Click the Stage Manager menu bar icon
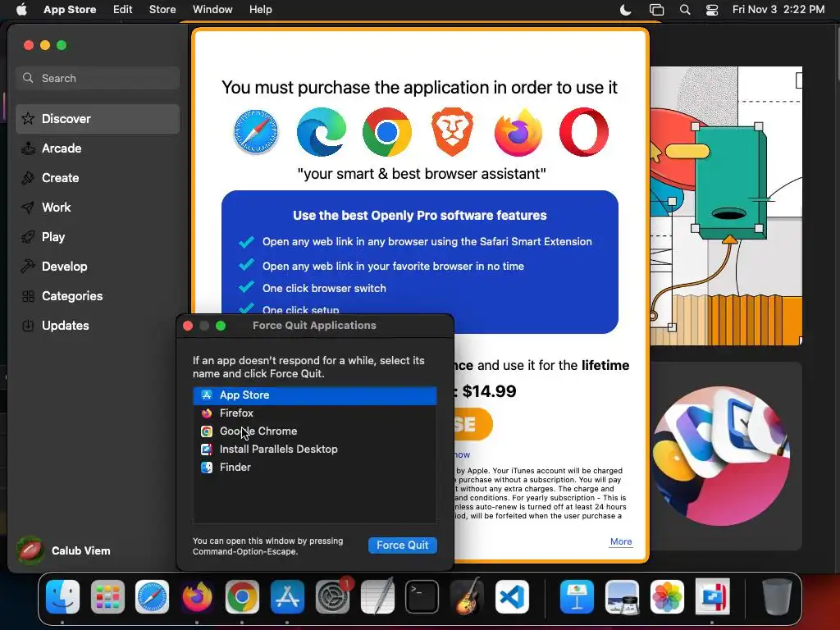 coord(656,10)
